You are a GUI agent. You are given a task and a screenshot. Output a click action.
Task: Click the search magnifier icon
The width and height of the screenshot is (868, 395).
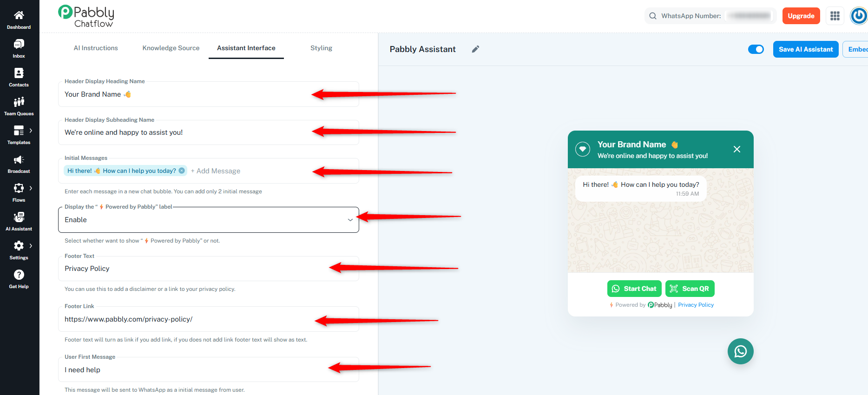(653, 16)
